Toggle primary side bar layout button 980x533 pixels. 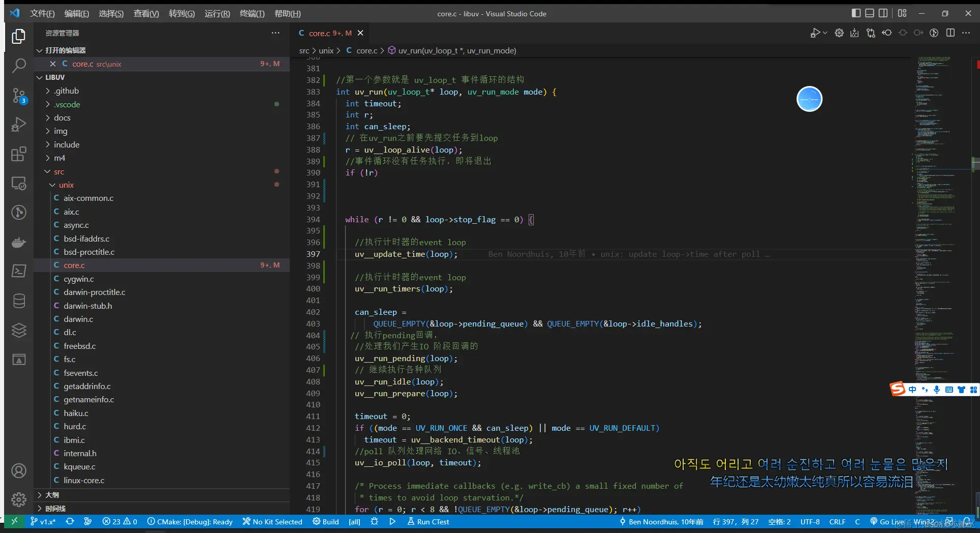[856, 13]
